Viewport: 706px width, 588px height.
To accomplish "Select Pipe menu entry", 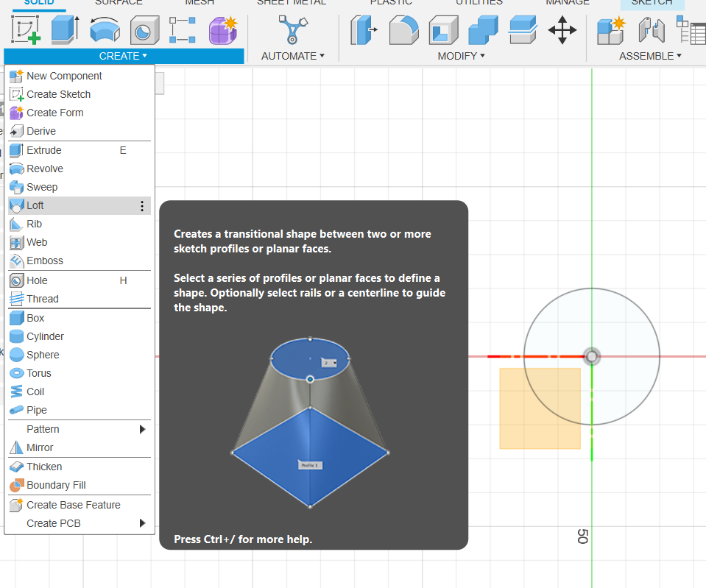I will [80, 410].
